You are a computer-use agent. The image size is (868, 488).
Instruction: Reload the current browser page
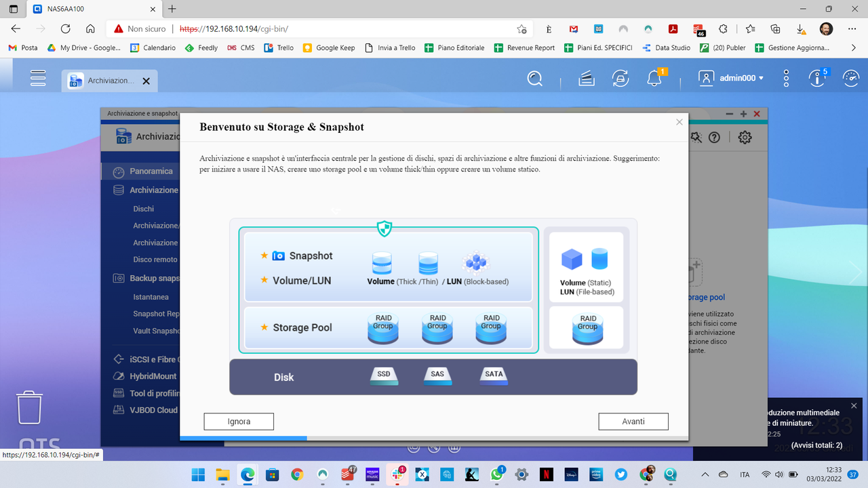click(65, 29)
